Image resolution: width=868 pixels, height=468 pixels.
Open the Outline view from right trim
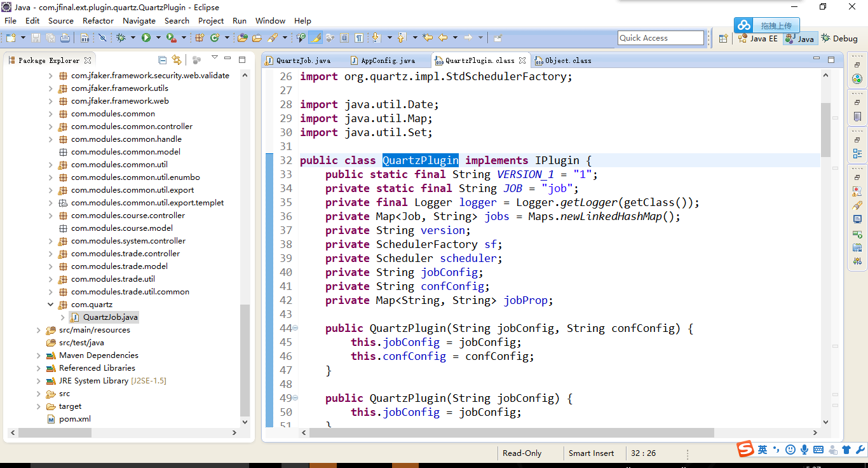coord(857,154)
